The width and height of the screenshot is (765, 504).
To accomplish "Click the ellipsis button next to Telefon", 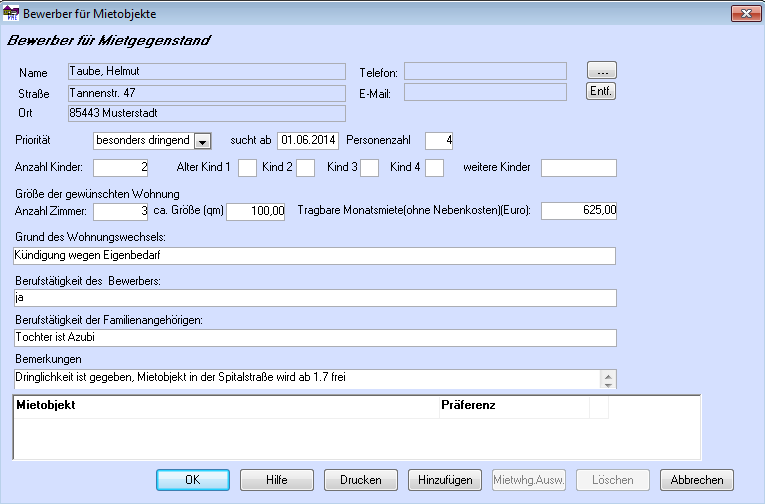I will click(601, 71).
